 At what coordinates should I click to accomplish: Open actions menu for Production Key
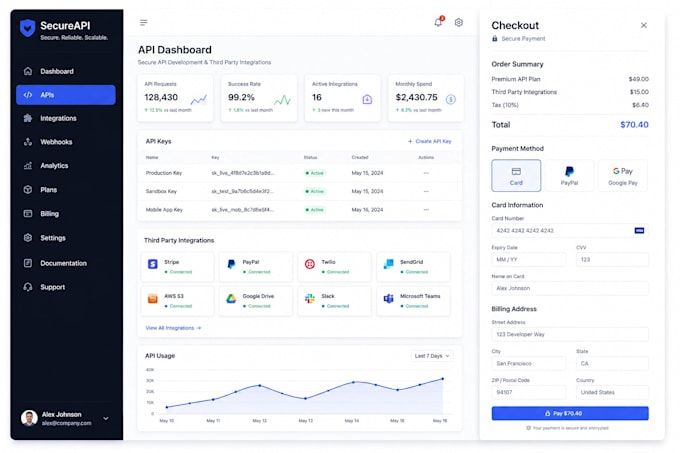[x=426, y=173]
